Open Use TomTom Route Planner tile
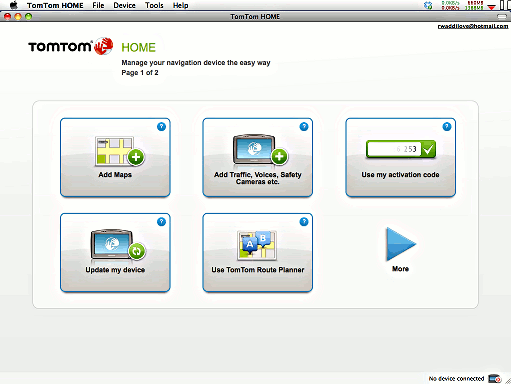This screenshot has width=511, height=384. (258, 253)
